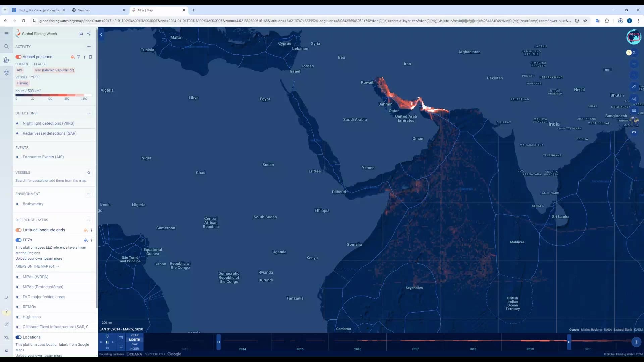Collapse the left sidebar panel arrow
Image resolution: width=644 pixels, height=362 pixels.
coord(101,34)
